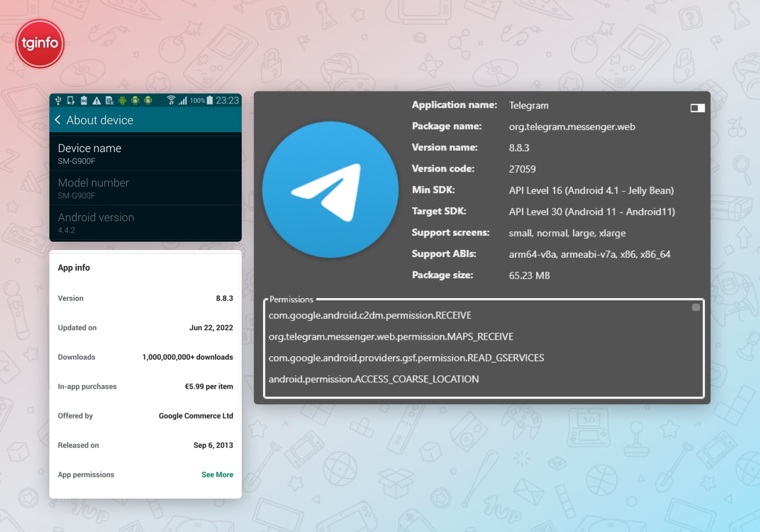Viewport: 760px width, 532px height.
Task: Click the 1,000,000,000+ downloads value
Action: pyautogui.click(x=188, y=357)
